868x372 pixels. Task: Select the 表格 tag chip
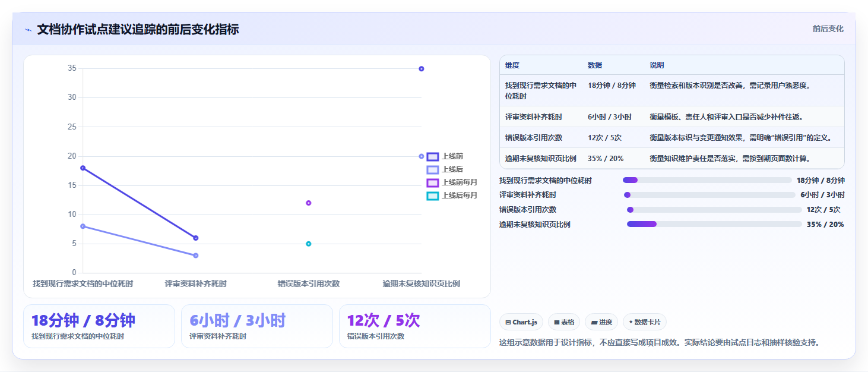tap(563, 322)
